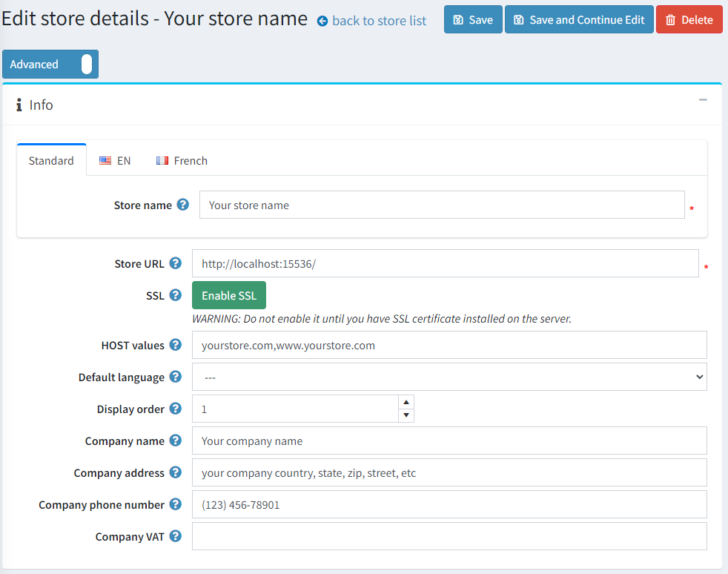The width and height of the screenshot is (728, 574).
Task: Click the SSL help question-mark icon
Action: (176, 295)
